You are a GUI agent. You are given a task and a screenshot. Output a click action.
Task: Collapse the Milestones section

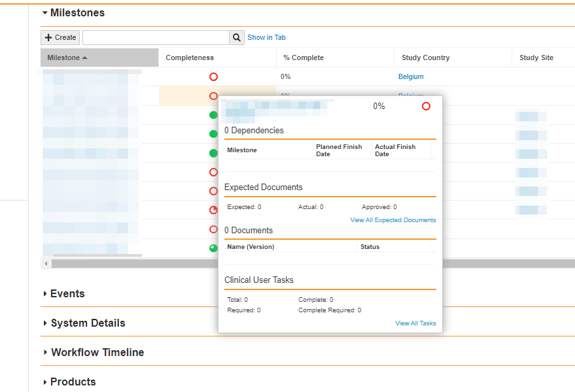click(44, 12)
